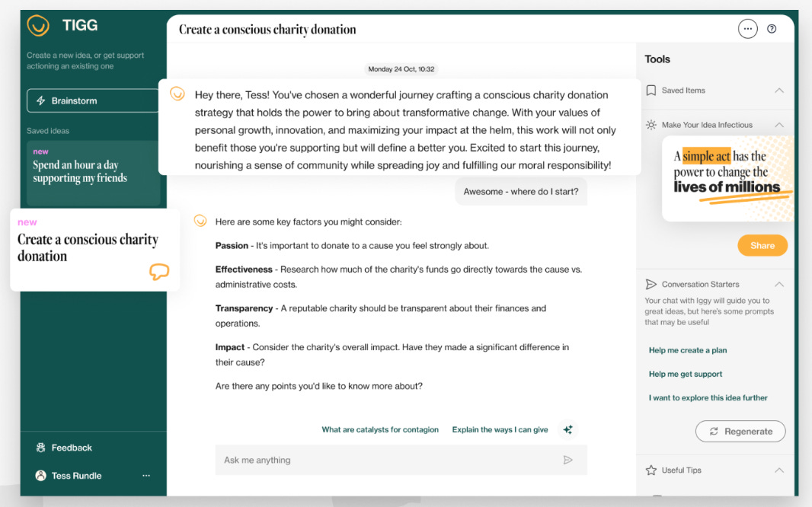Click the sparkle suggestions icon

[568, 429]
